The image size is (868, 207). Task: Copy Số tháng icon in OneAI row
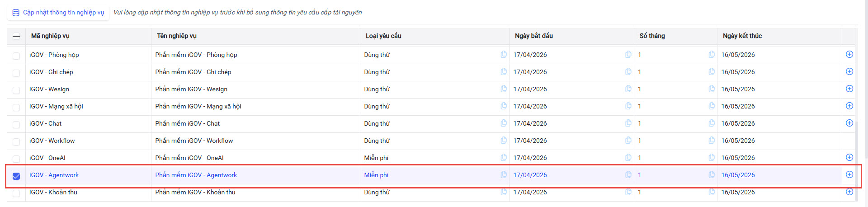coord(712,157)
